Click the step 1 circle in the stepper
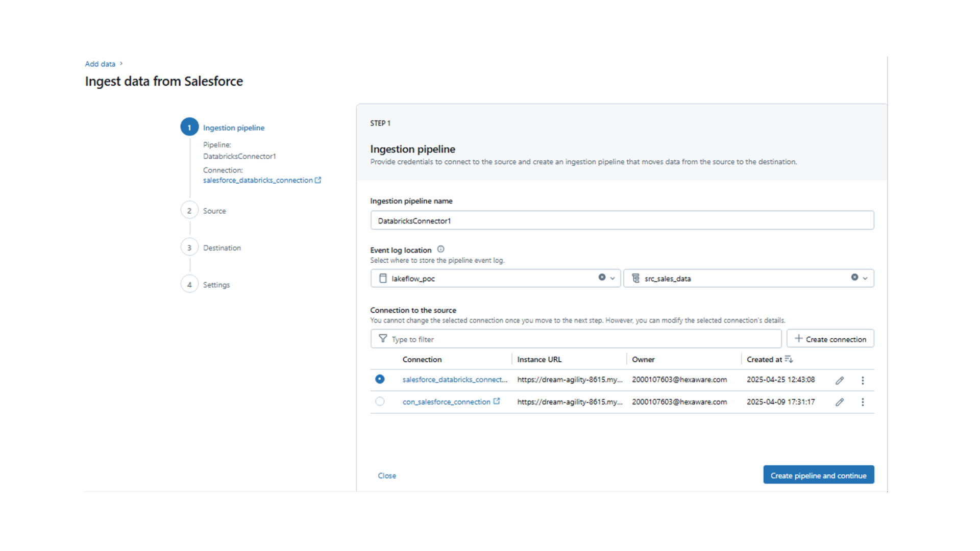Screen dimensions: 980x551 (x=189, y=127)
